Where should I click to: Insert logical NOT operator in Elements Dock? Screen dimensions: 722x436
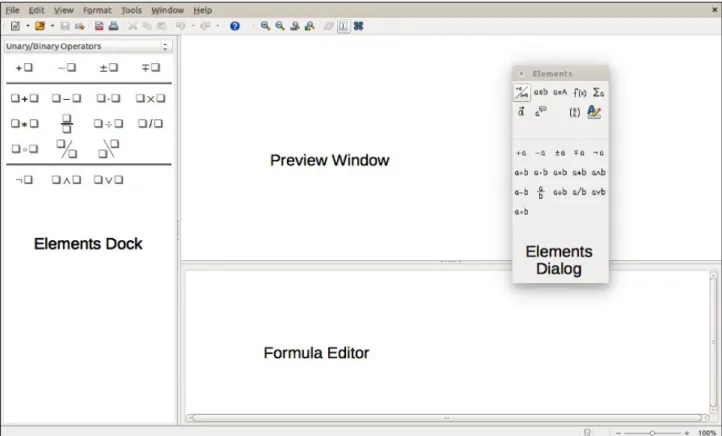click(24, 180)
